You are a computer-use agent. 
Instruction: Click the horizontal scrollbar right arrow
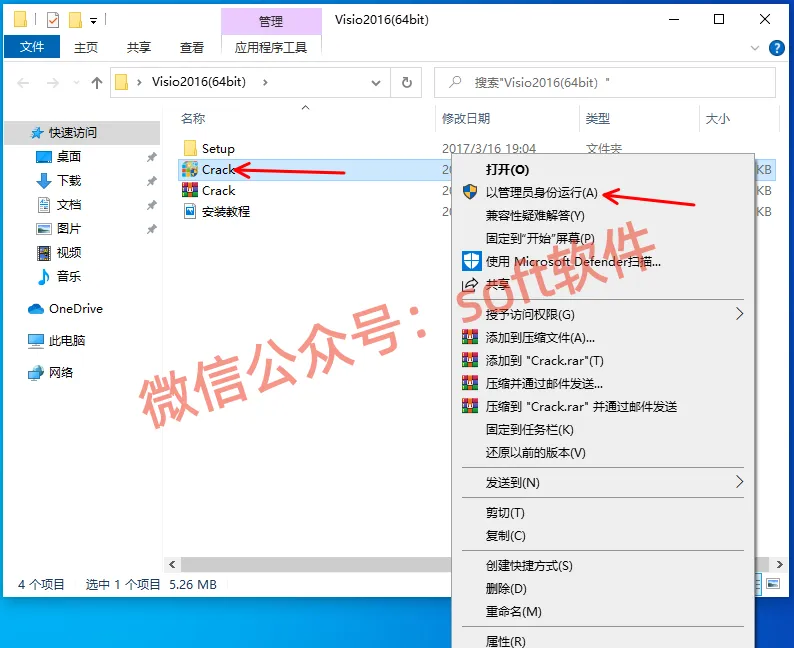tap(779, 564)
